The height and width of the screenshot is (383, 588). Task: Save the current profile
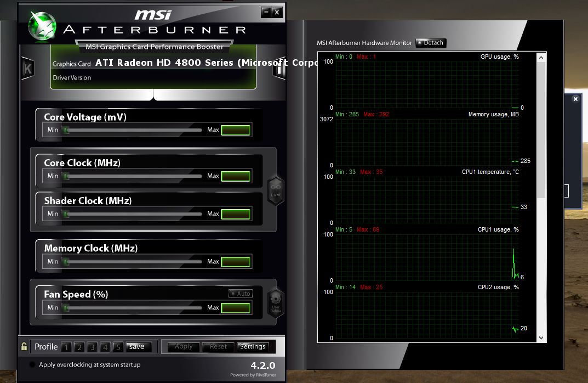[x=139, y=347]
